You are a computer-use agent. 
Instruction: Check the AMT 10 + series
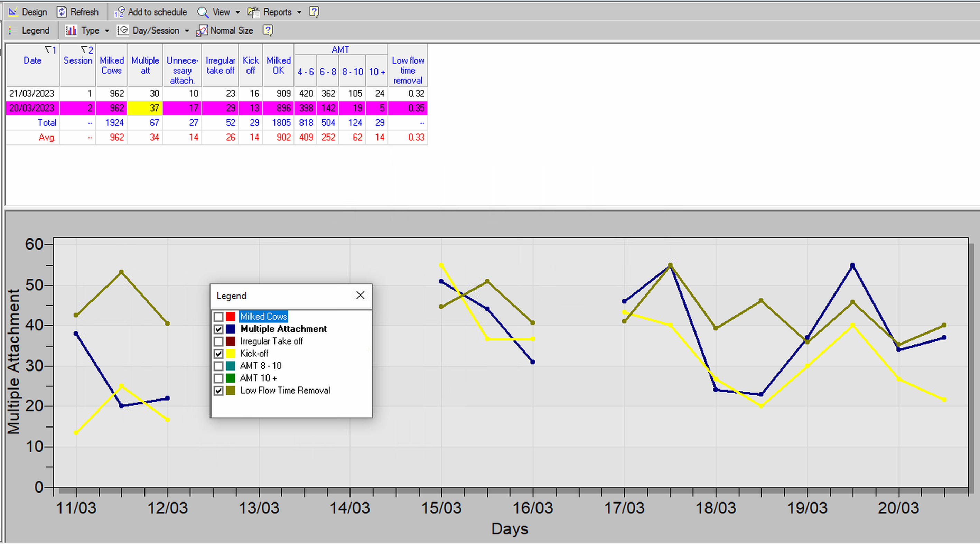tap(219, 378)
